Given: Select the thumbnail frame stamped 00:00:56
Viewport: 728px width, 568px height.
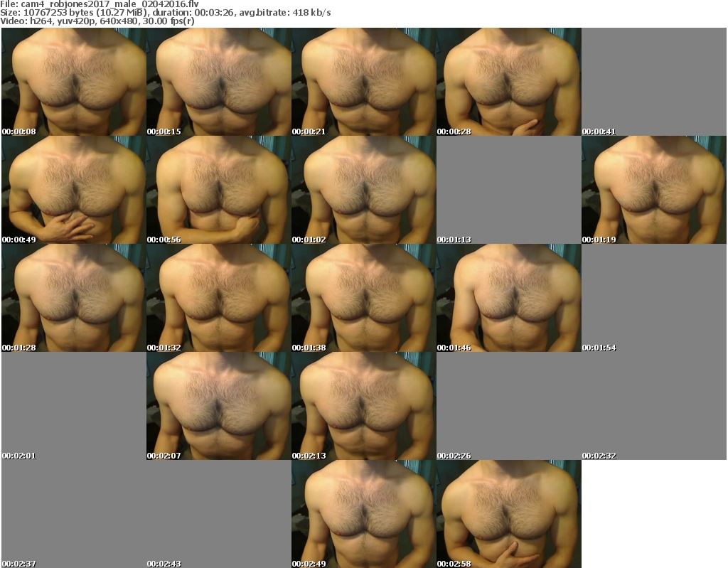Looking at the screenshot, I should 219,190.
